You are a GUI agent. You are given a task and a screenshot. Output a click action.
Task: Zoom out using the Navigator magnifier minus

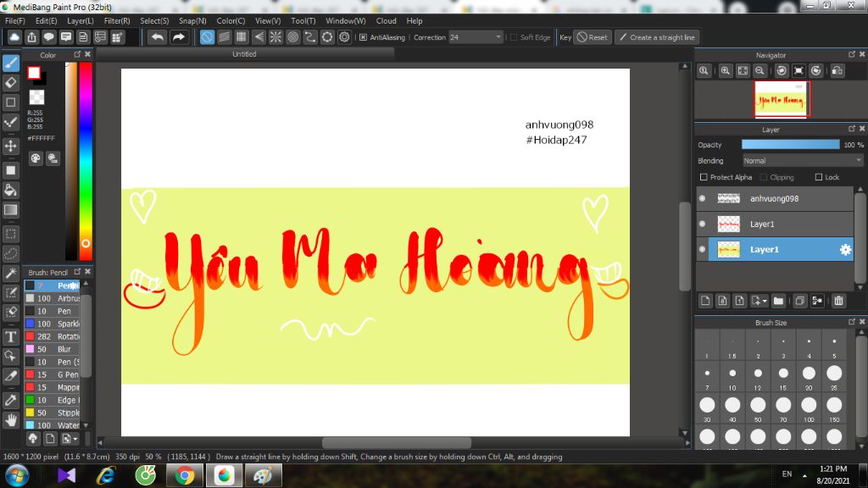(759, 71)
